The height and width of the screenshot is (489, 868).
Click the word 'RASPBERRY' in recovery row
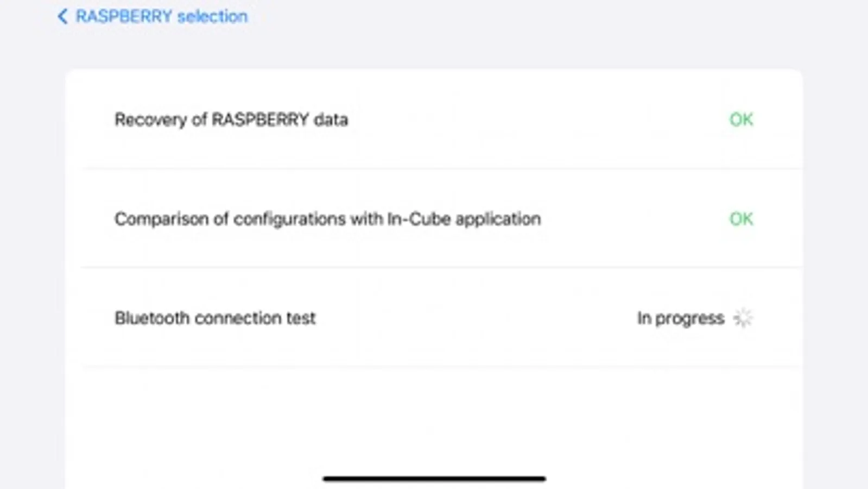point(260,120)
